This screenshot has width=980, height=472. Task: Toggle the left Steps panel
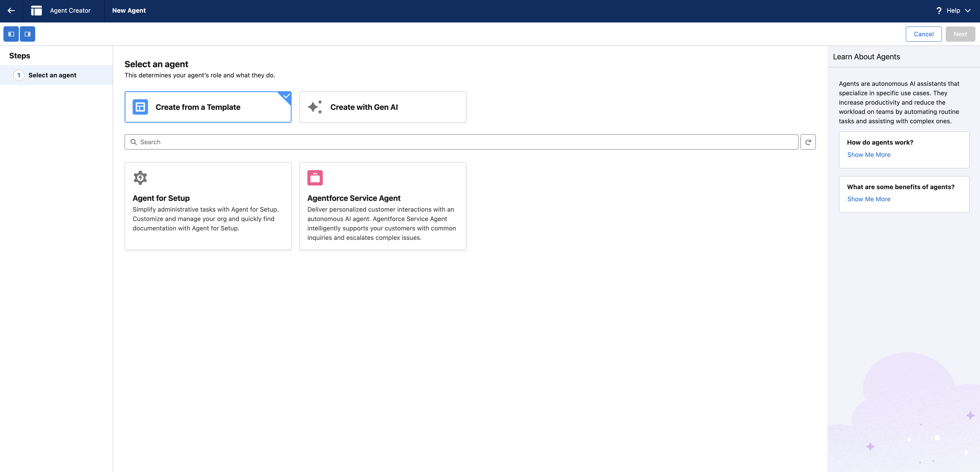click(11, 34)
